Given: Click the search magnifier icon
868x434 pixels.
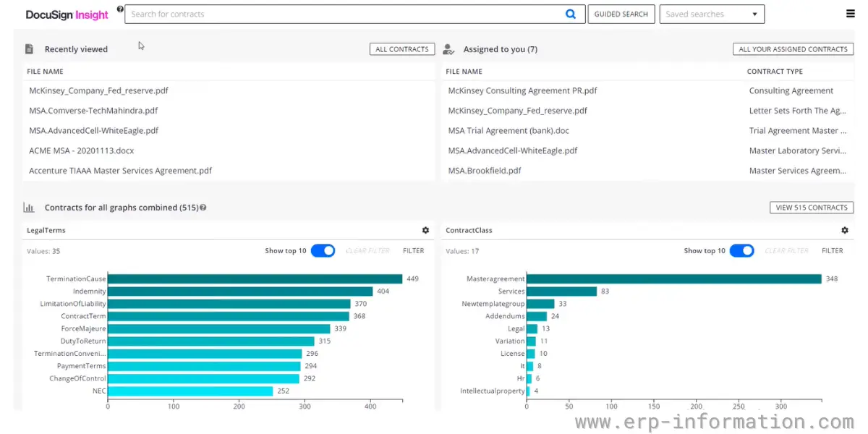Looking at the screenshot, I should (571, 14).
